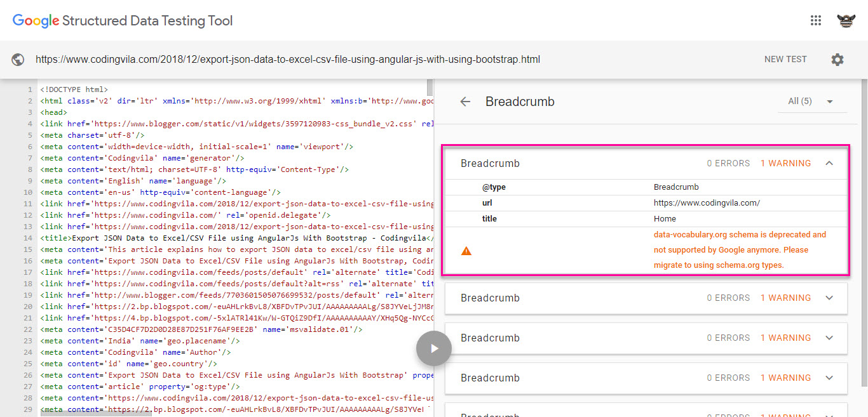
Task: Expand the fourth Breadcrumb card
Action: tap(829, 378)
